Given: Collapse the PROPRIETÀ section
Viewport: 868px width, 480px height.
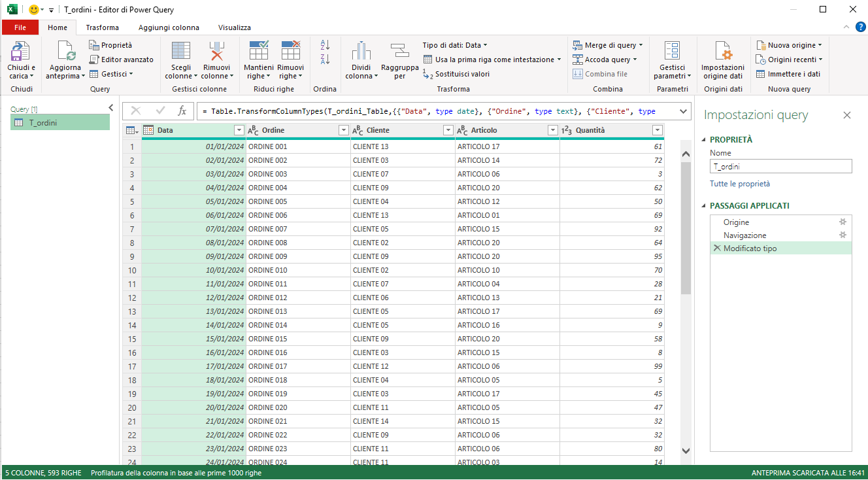Looking at the screenshot, I should coord(705,139).
